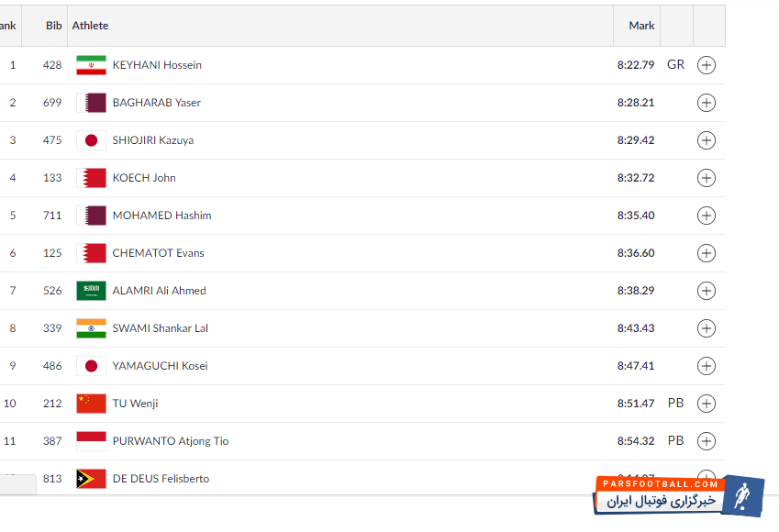Click the PB label on TU Wenji's row

(x=675, y=404)
